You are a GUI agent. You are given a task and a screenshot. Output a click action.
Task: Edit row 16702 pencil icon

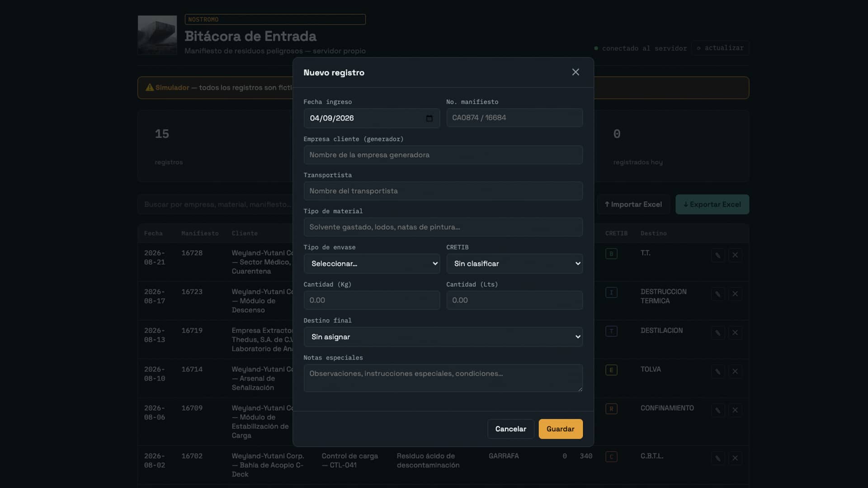coord(717,459)
